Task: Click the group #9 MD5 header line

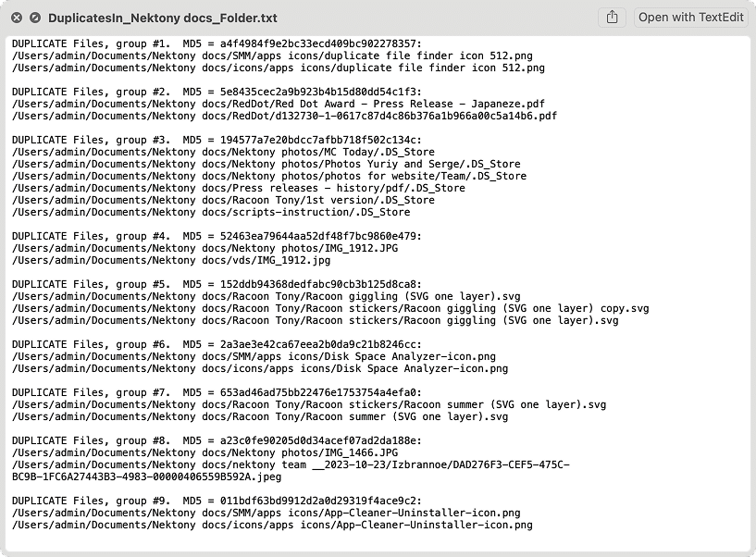Action: pos(217,501)
